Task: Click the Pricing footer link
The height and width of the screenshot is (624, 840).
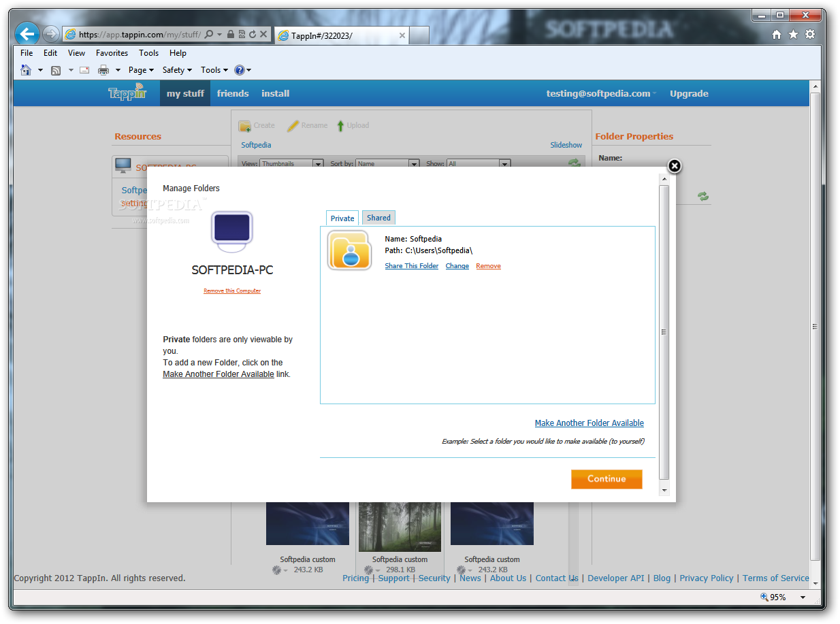Action: click(355, 578)
